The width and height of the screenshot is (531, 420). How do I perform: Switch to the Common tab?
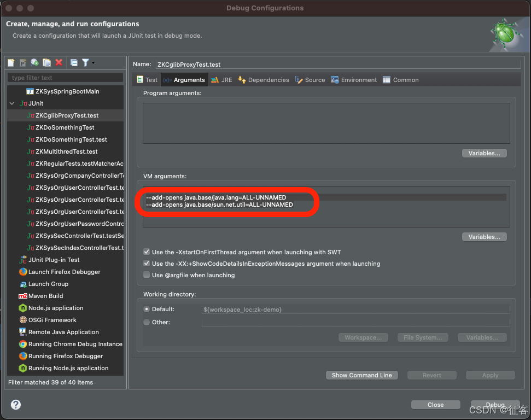401,80
